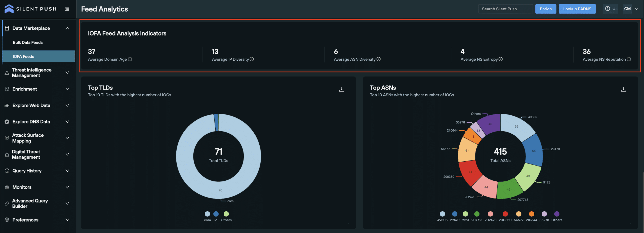This screenshot has width=644, height=233.
Task: Expand the Attack Surface Mapping chevron
Action: tap(67, 138)
